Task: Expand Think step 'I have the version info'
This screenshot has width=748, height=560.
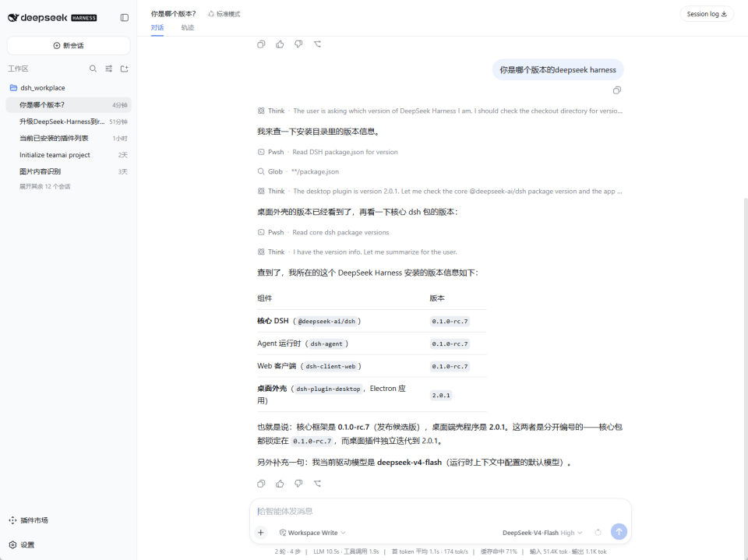Action: pos(358,252)
